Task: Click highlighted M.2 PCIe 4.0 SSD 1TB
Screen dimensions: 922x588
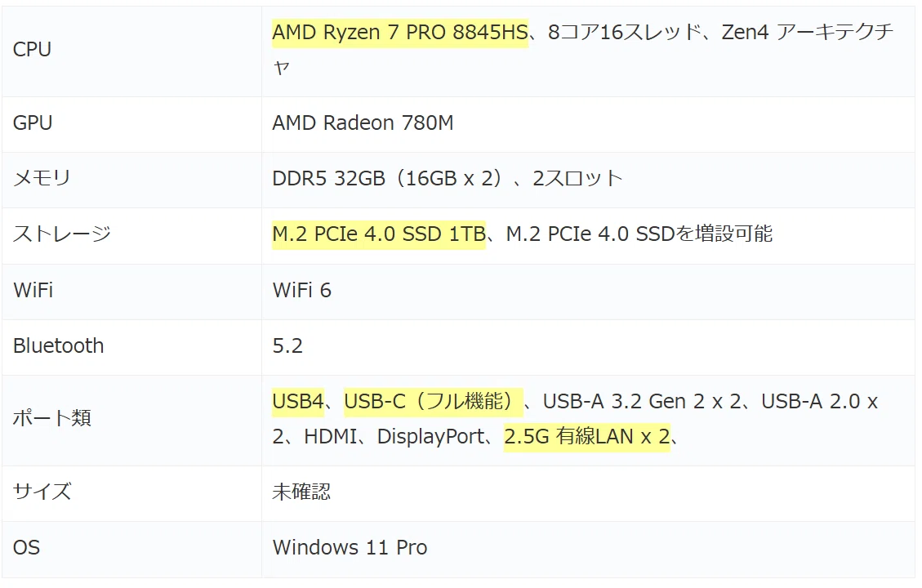Action: pyautogui.click(x=379, y=234)
